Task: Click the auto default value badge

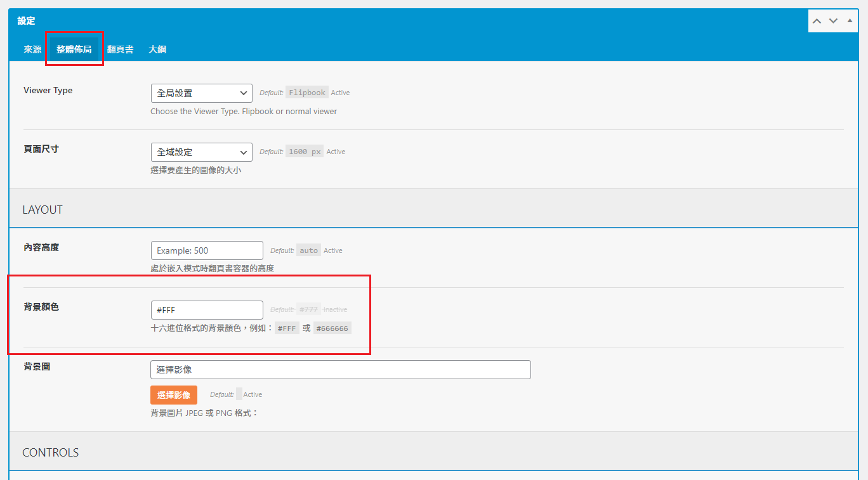Action: pos(308,250)
